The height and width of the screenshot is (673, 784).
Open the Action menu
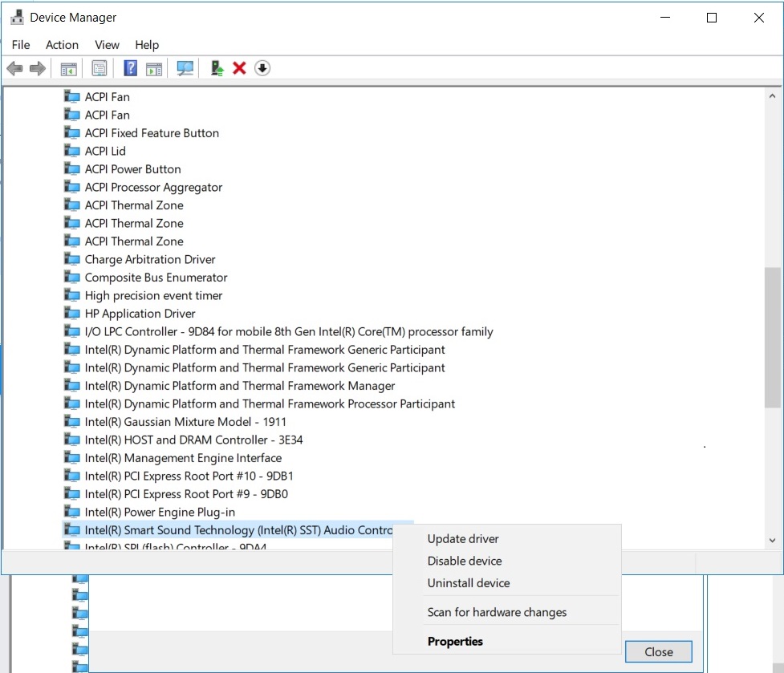click(62, 45)
